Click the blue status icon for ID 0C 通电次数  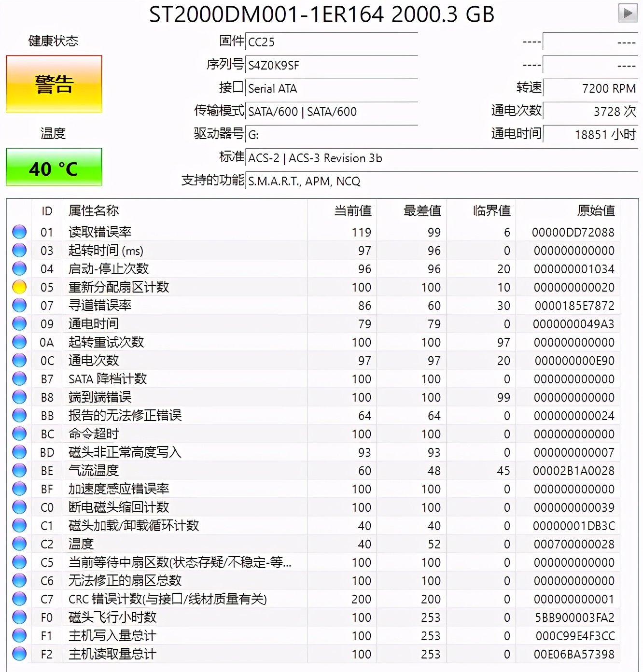pos(19,361)
